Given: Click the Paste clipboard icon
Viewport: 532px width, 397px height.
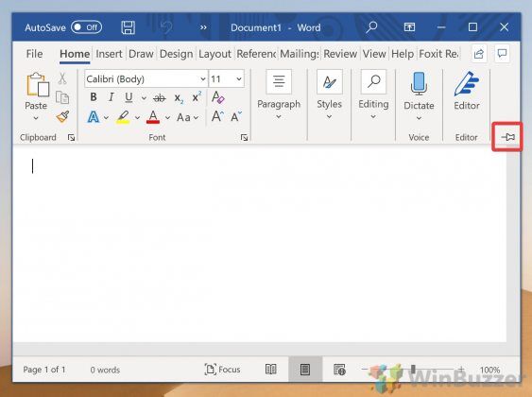Looking at the screenshot, I should click(x=37, y=85).
